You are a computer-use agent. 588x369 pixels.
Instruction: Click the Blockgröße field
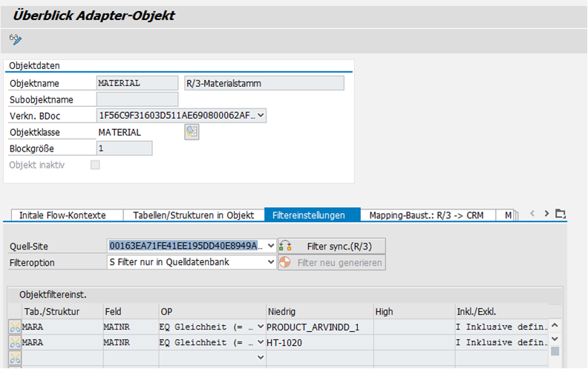pos(125,148)
